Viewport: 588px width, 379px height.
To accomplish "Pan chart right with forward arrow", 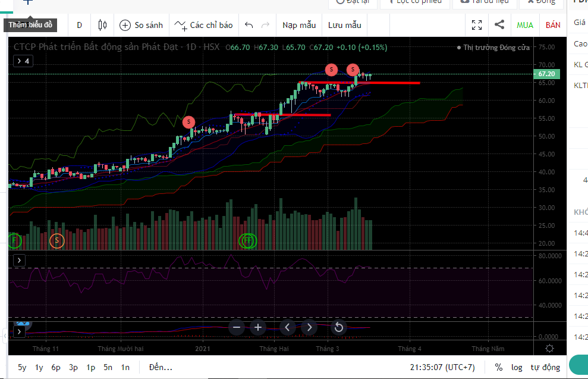I will [309, 328].
